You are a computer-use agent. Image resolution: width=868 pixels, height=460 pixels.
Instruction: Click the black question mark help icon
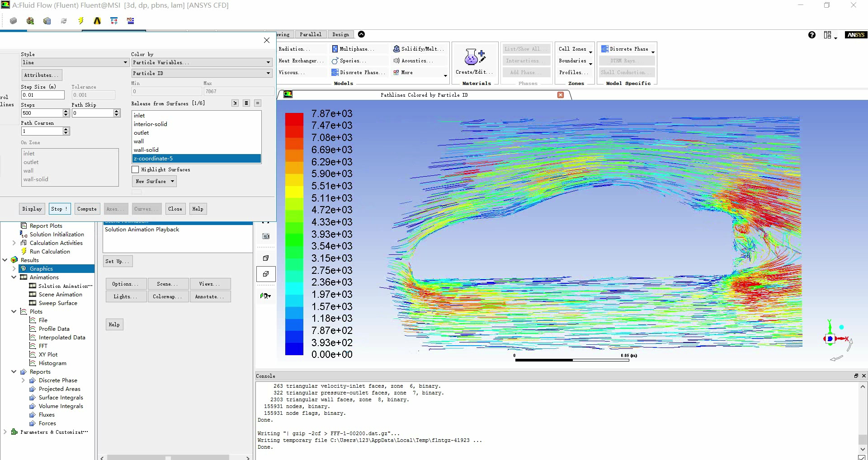pos(812,35)
